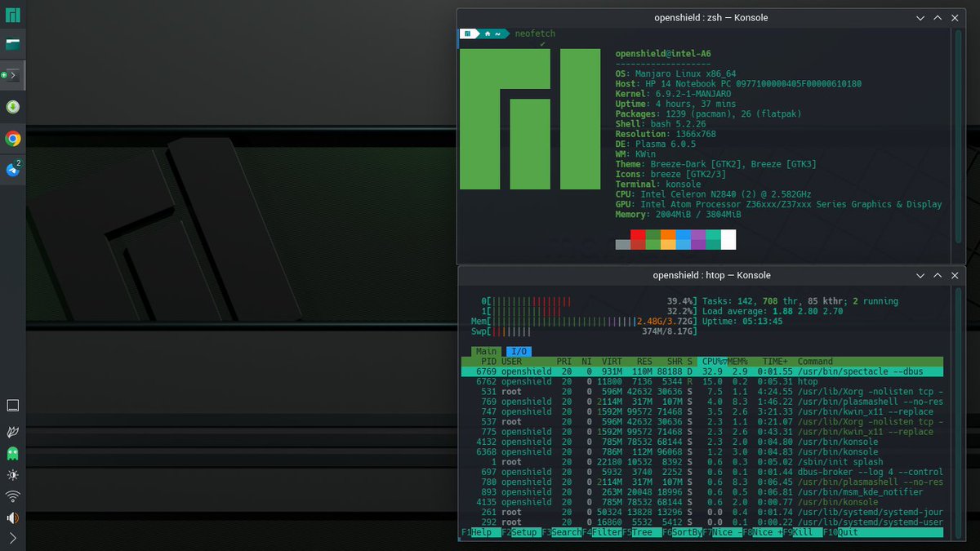The height and width of the screenshot is (551, 980).
Task: Select kwin_x11 process row PID 747
Action: (x=702, y=411)
